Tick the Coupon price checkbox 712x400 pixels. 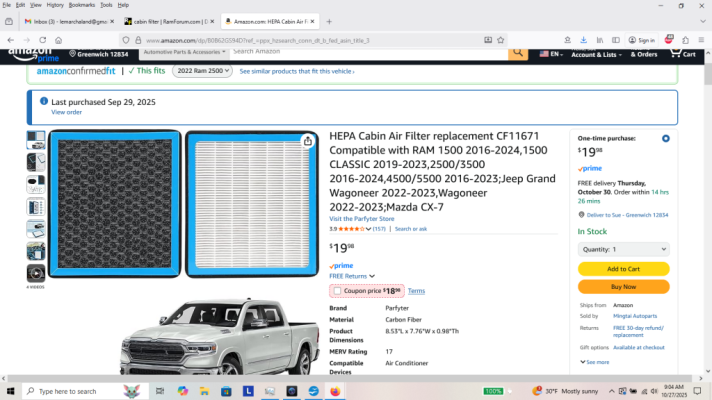pos(337,291)
